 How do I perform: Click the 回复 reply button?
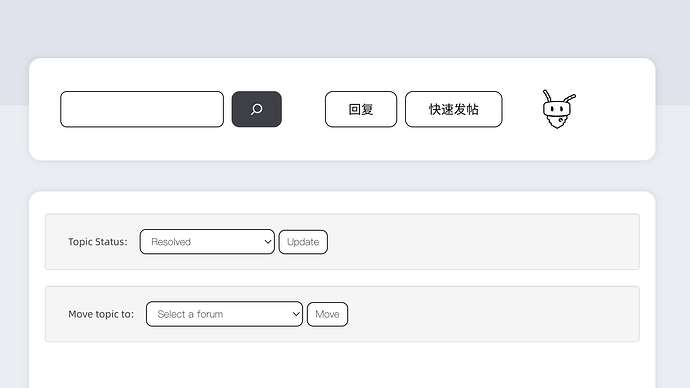tap(361, 109)
